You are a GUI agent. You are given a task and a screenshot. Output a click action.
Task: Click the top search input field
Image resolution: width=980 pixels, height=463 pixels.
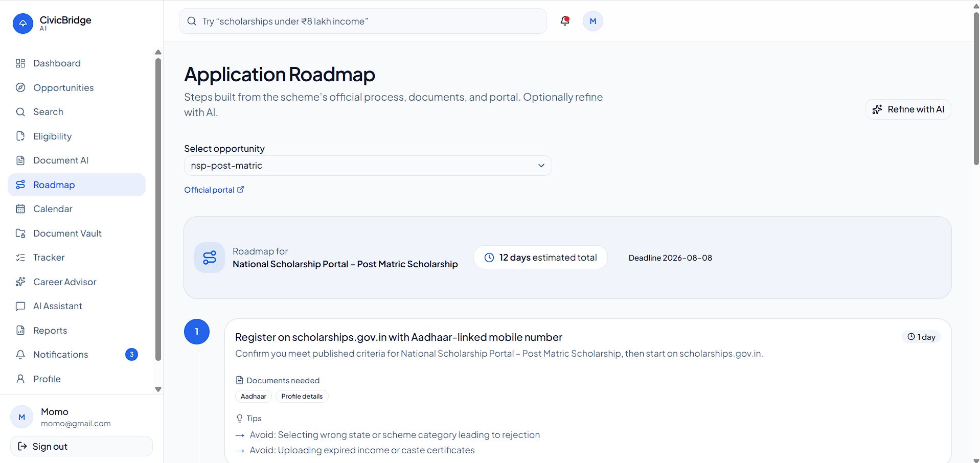pyautogui.click(x=363, y=21)
